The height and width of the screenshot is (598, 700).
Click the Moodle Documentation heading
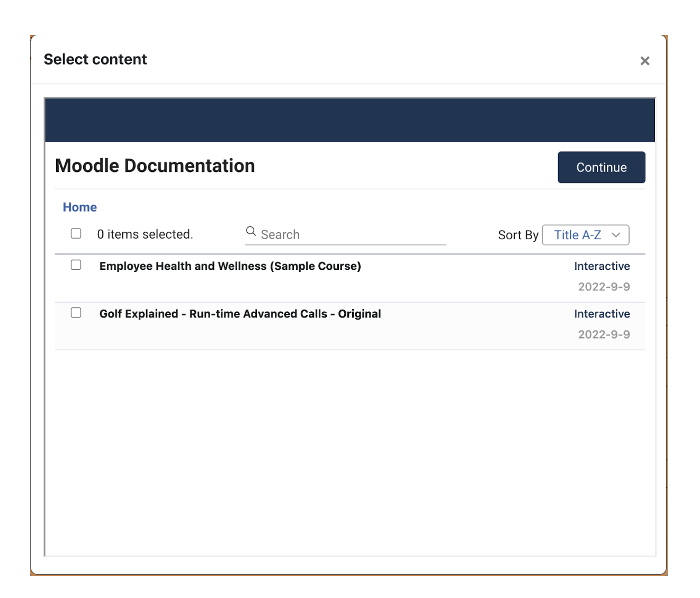click(x=155, y=166)
